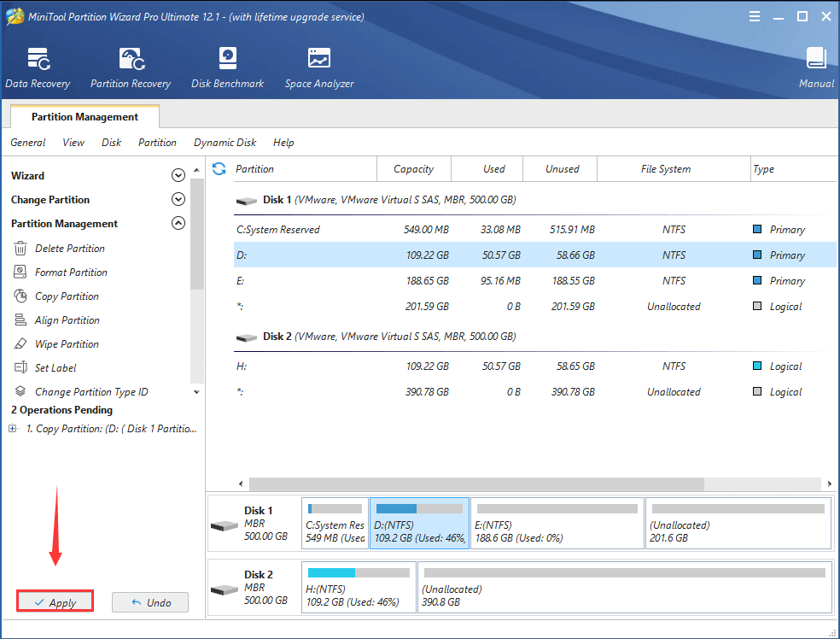Undo the last pending operation
Image resolution: width=840 pixels, height=639 pixels.
150,602
